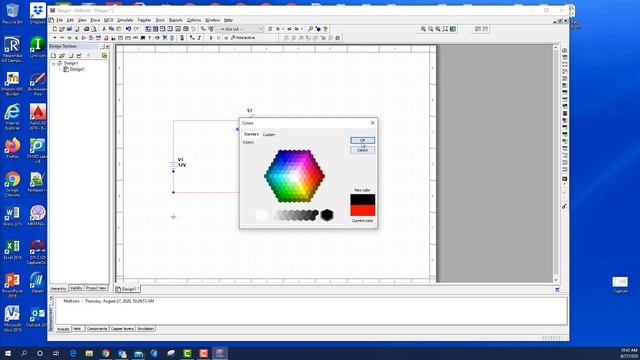Open the View menu

pyautogui.click(x=82, y=20)
